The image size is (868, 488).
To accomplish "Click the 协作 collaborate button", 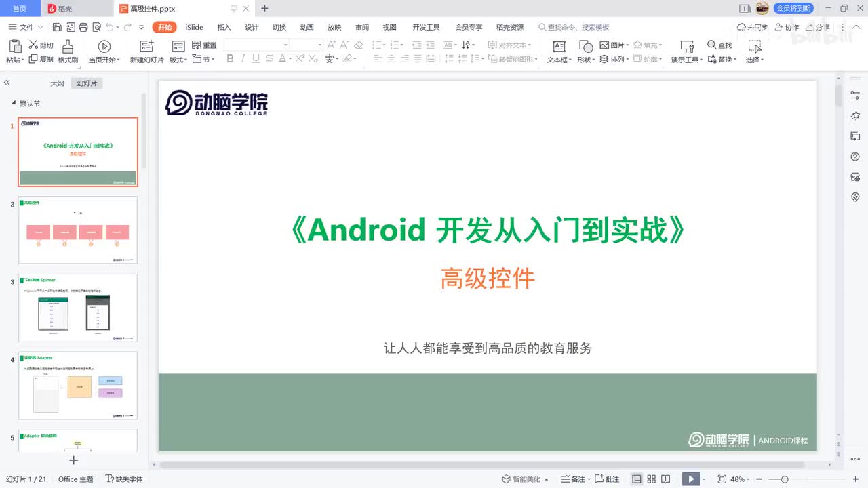I will [787, 27].
